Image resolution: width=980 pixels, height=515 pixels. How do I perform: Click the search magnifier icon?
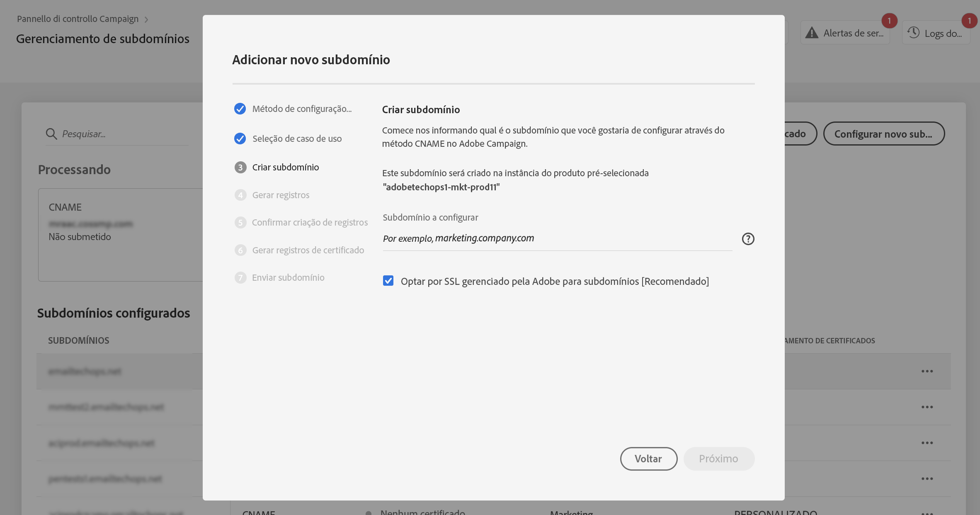coord(51,134)
